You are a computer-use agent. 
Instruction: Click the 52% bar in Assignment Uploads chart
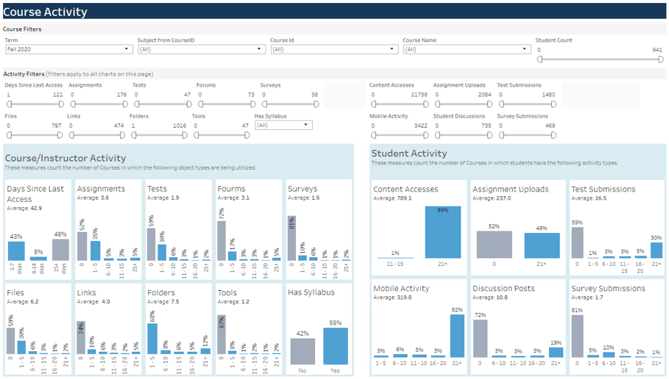tap(494, 245)
